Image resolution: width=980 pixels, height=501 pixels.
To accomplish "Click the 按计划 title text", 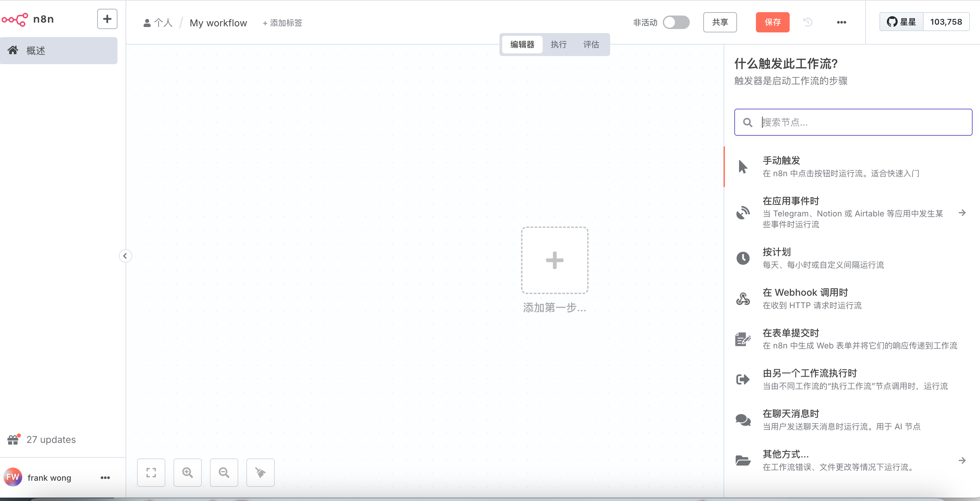I will click(777, 252).
